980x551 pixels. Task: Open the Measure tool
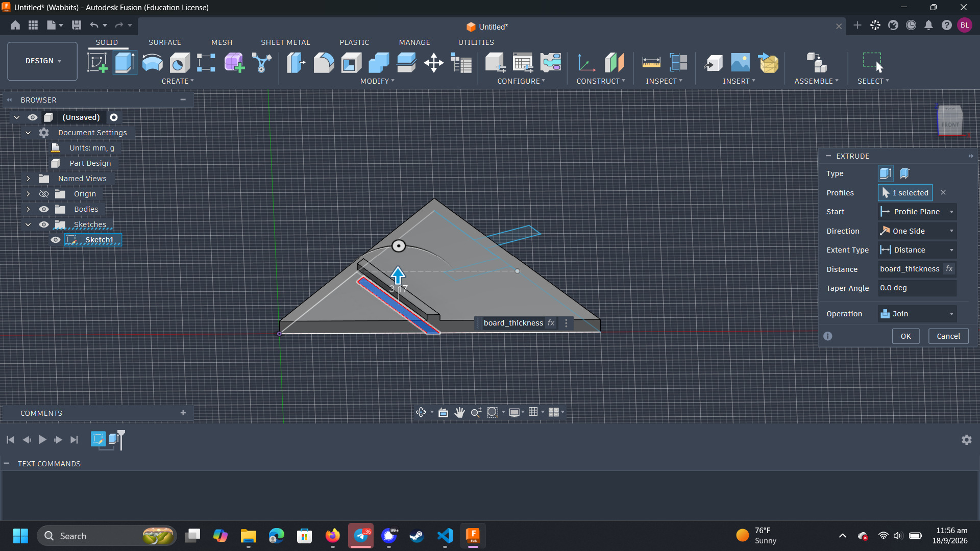pos(651,63)
